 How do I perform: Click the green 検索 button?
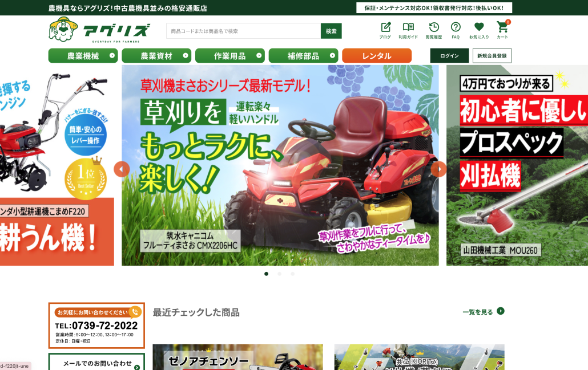(x=331, y=31)
